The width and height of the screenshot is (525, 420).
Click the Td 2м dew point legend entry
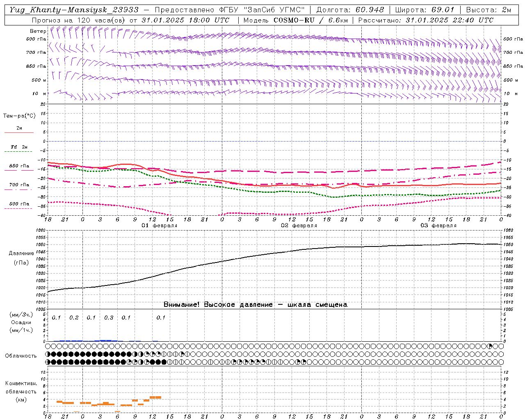[19, 147]
